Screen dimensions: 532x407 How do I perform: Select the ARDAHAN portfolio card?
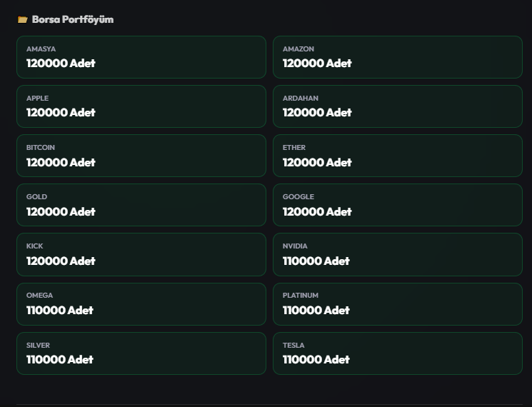(398, 106)
